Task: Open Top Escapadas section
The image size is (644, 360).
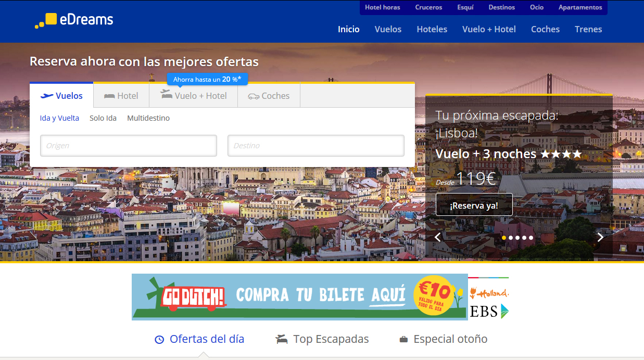Action: (322, 339)
